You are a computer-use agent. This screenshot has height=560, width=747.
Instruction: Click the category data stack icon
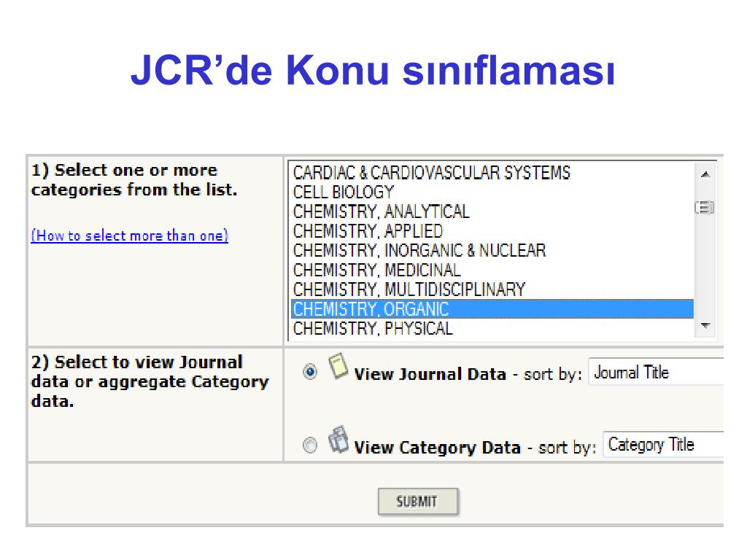point(338,440)
